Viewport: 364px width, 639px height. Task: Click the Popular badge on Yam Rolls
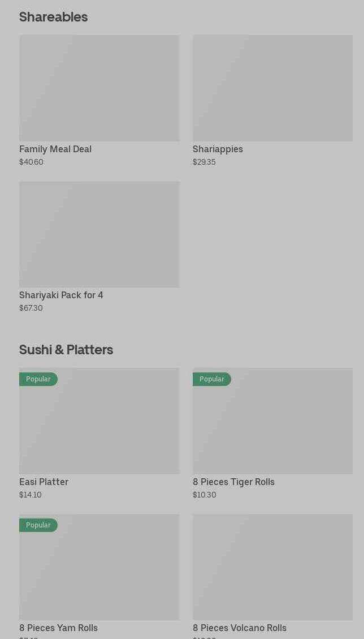38,525
